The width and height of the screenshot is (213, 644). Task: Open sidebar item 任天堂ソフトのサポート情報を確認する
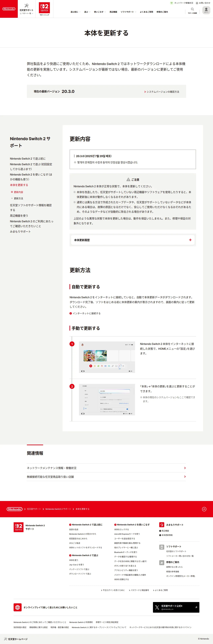(31, 208)
